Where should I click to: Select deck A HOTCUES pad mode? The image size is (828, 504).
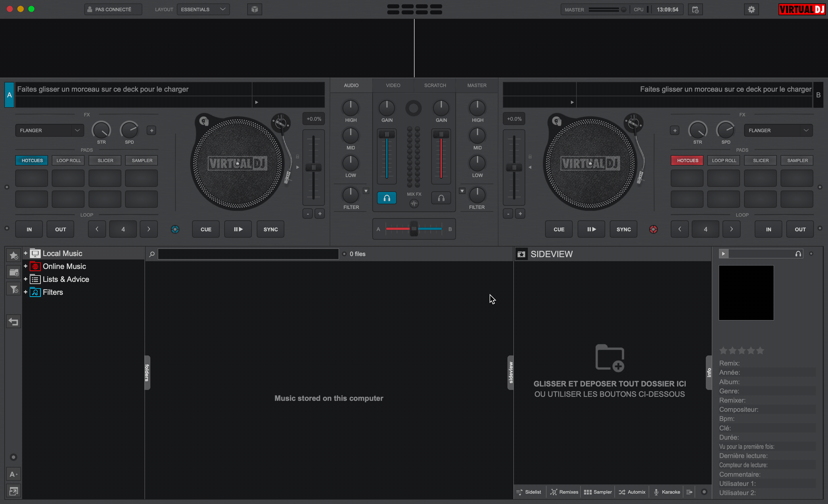tap(32, 161)
